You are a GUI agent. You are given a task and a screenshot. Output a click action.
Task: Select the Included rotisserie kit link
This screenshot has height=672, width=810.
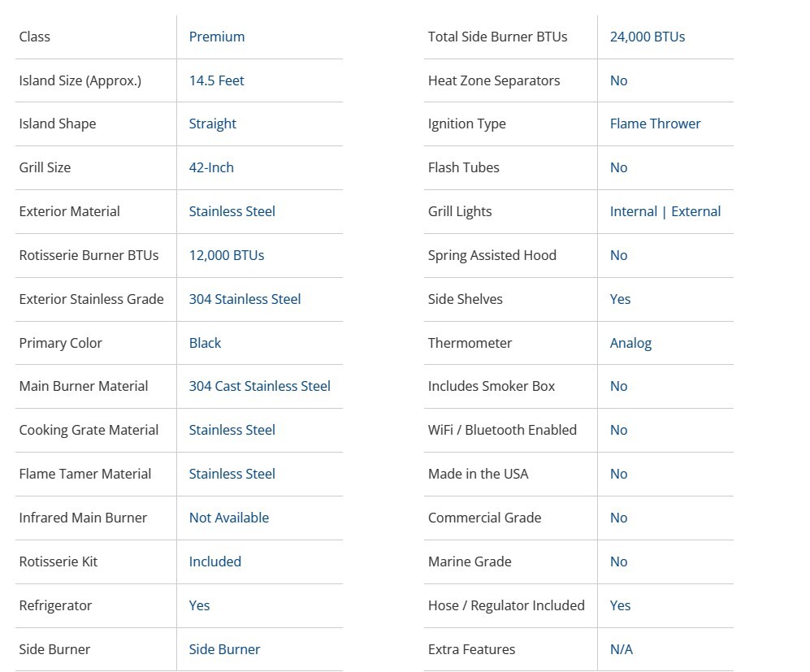[x=214, y=561]
